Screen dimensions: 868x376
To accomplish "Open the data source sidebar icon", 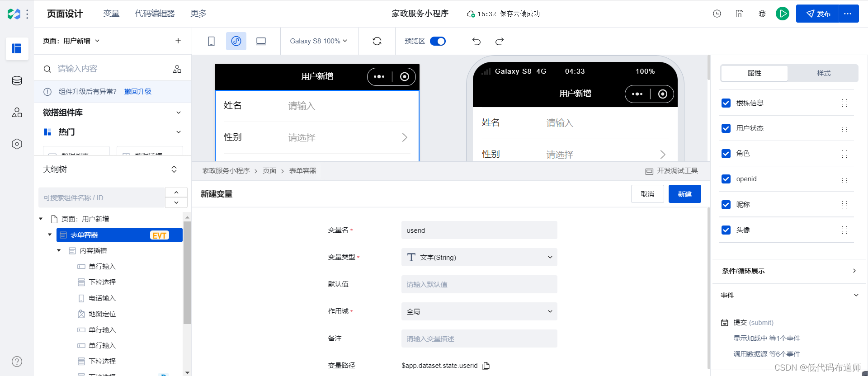I will point(17,81).
